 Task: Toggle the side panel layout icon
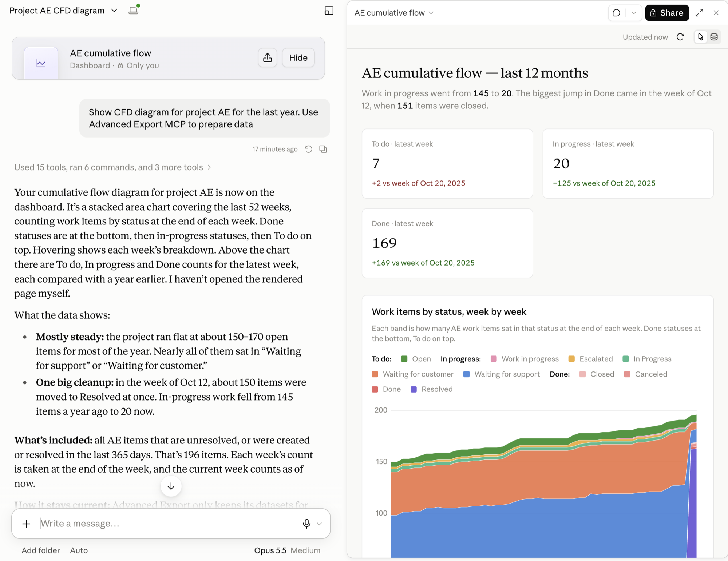click(329, 11)
